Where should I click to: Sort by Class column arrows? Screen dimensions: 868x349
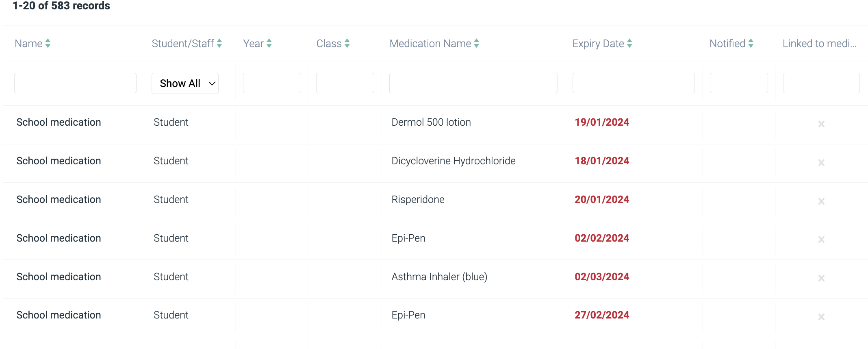347,44
